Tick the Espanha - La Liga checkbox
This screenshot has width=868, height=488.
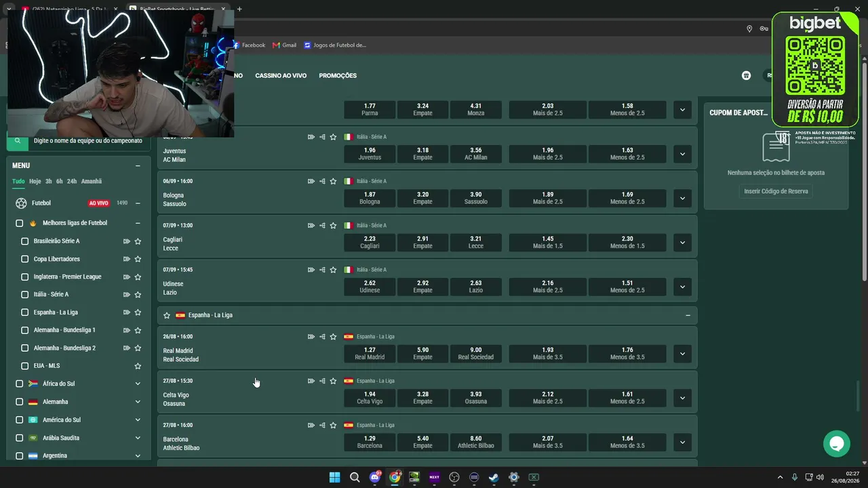pos(25,312)
